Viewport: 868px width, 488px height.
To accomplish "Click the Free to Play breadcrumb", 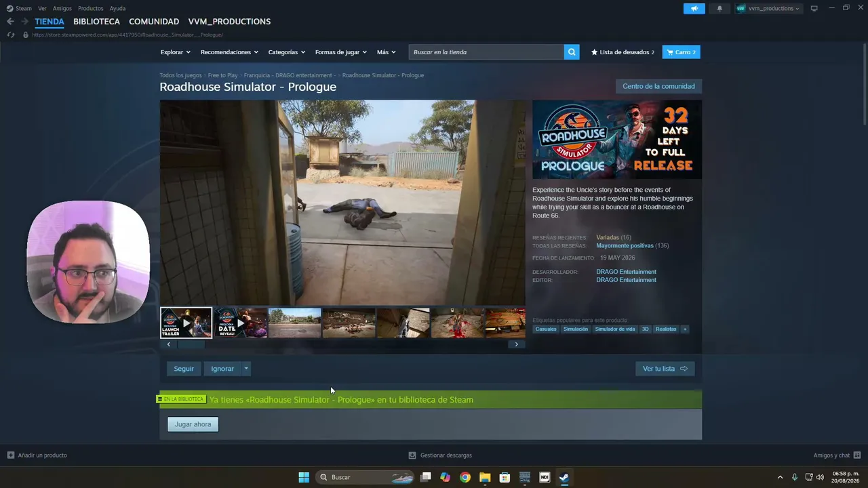I will coord(222,75).
